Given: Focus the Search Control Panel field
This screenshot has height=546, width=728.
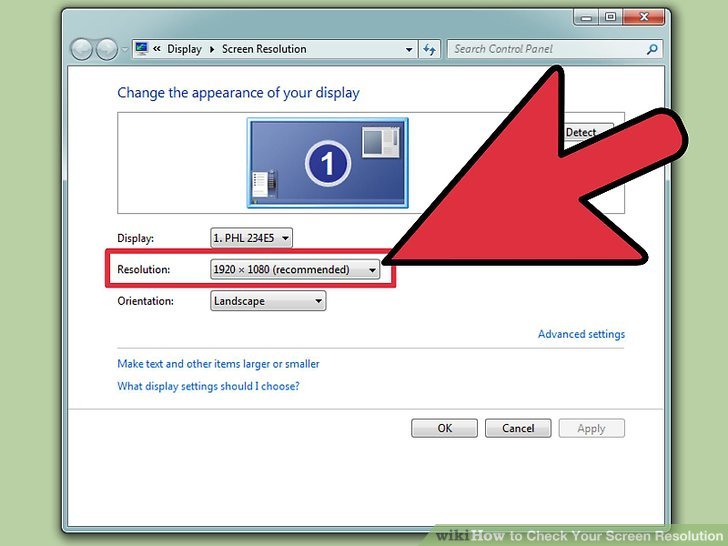Looking at the screenshot, I should [546, 49].
